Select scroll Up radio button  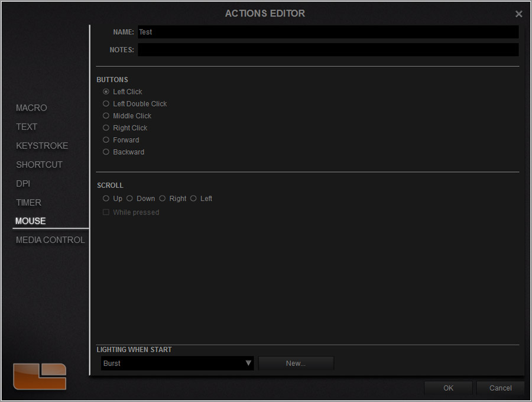coord(106,198)
